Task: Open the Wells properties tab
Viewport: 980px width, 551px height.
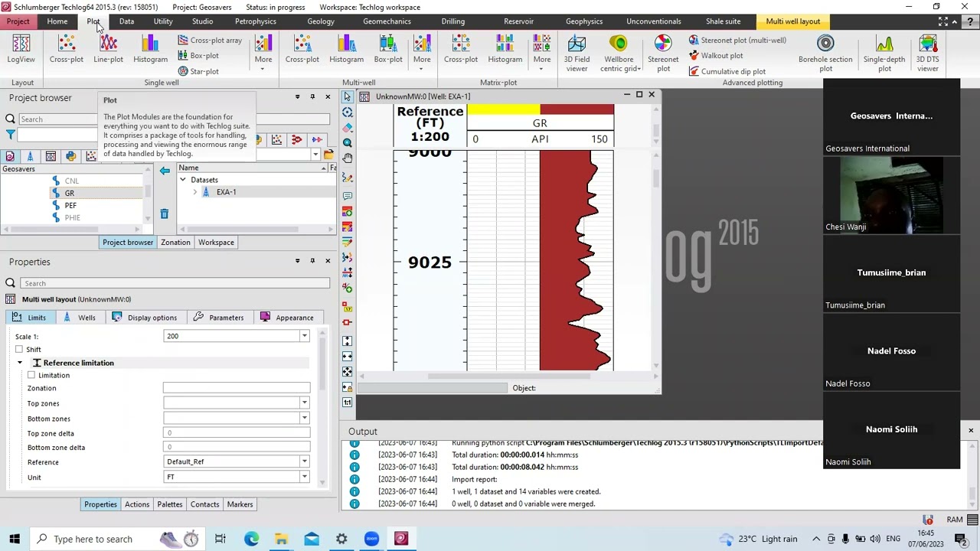Action: (x=80, y=318)
